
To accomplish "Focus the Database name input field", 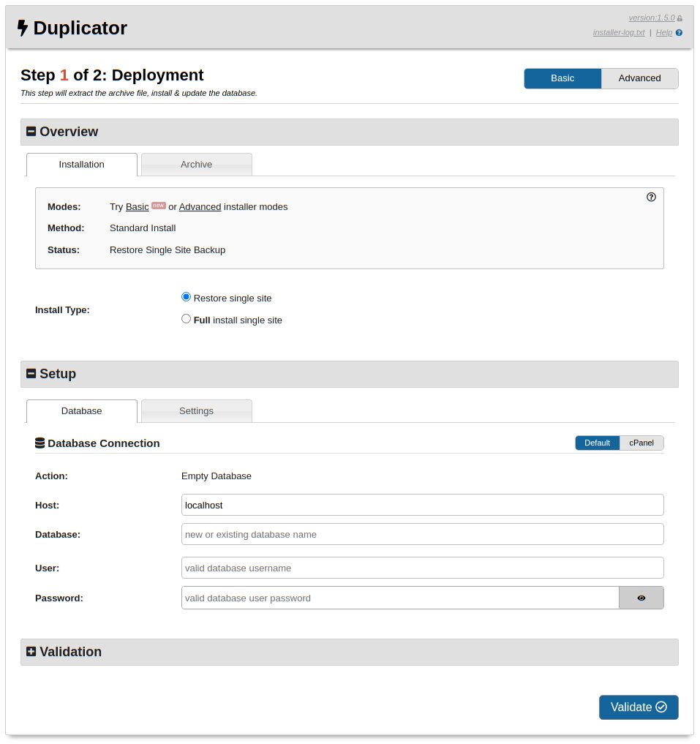I will coord(422,534).
